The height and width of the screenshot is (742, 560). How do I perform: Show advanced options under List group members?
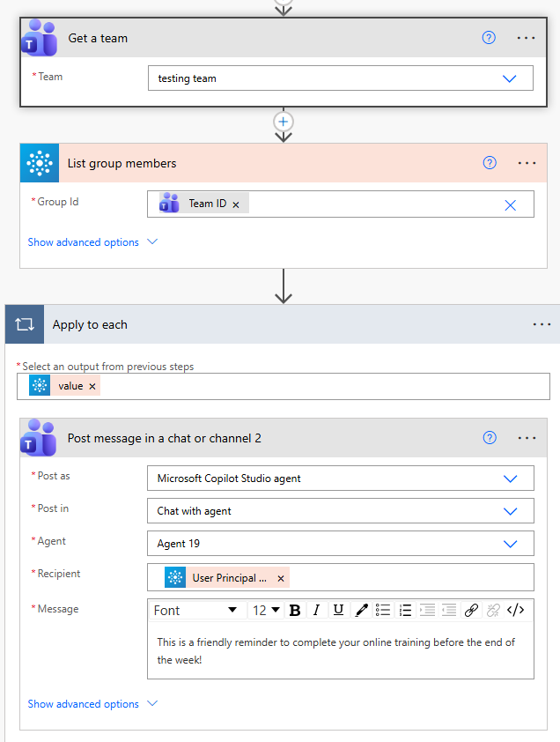tap(84, 242)
